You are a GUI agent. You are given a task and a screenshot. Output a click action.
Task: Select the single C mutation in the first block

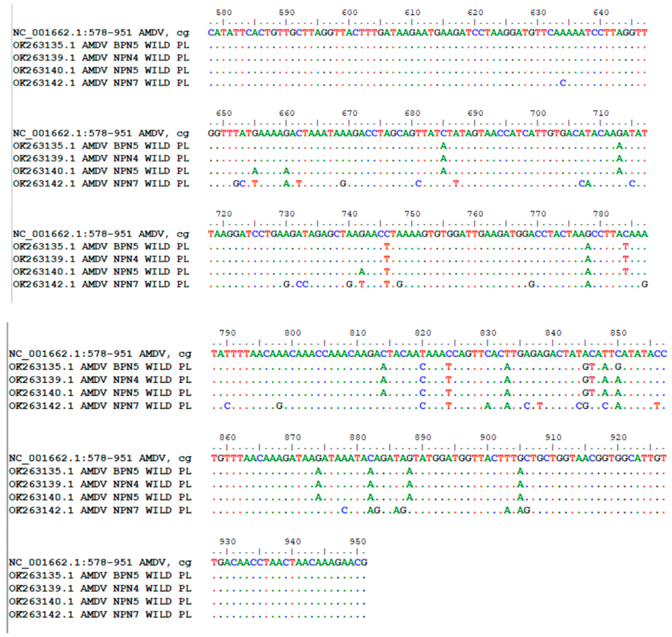563,83
